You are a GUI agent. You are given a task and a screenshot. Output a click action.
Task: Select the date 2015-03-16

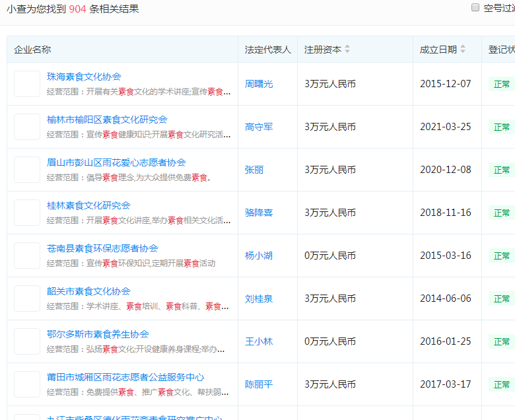[x=446, y=256]
